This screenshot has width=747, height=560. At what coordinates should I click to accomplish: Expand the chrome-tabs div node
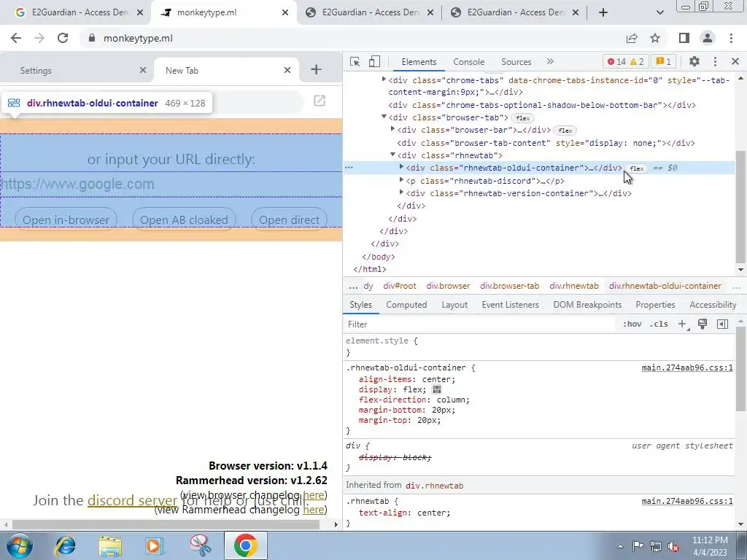384,79
